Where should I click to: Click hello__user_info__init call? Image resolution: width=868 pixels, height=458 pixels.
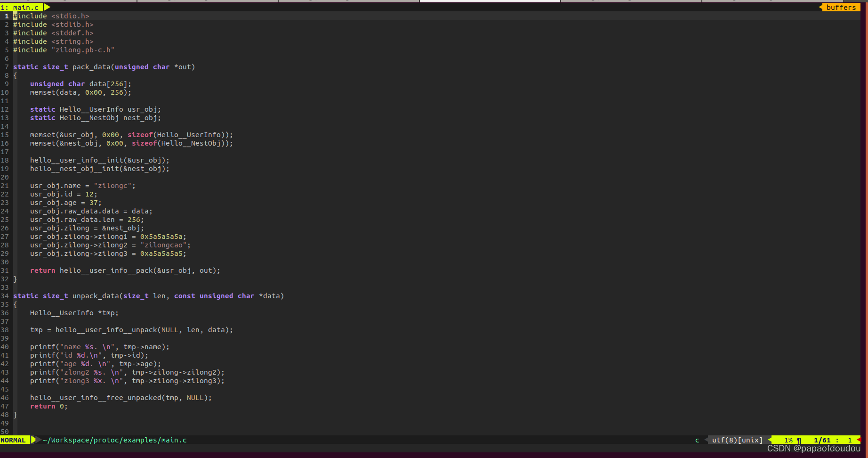pos(100,160)
